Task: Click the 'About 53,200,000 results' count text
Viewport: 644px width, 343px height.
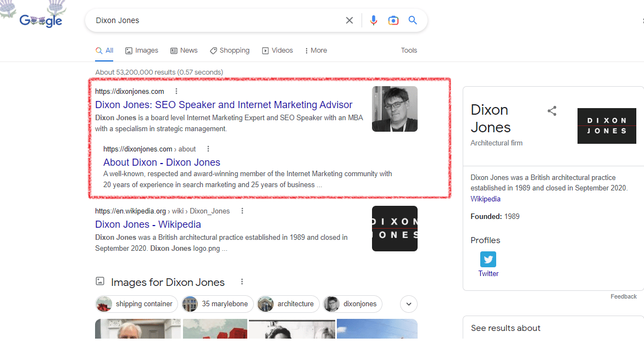Action: coord(159,72)
